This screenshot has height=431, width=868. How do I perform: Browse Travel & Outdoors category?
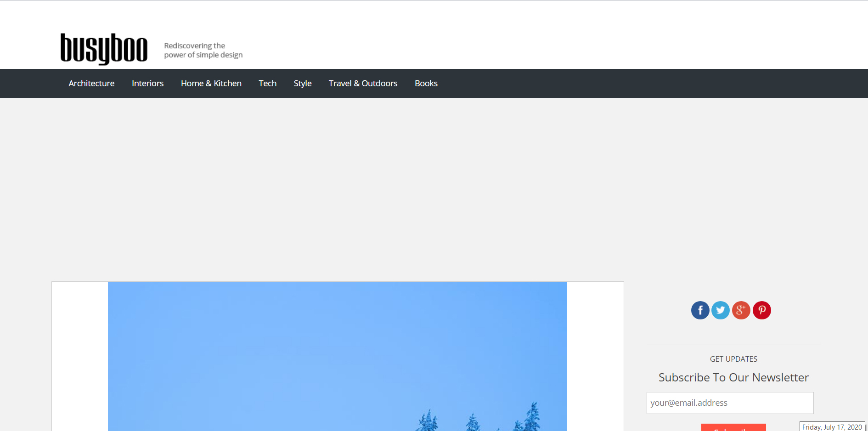[x=363, y=84]
